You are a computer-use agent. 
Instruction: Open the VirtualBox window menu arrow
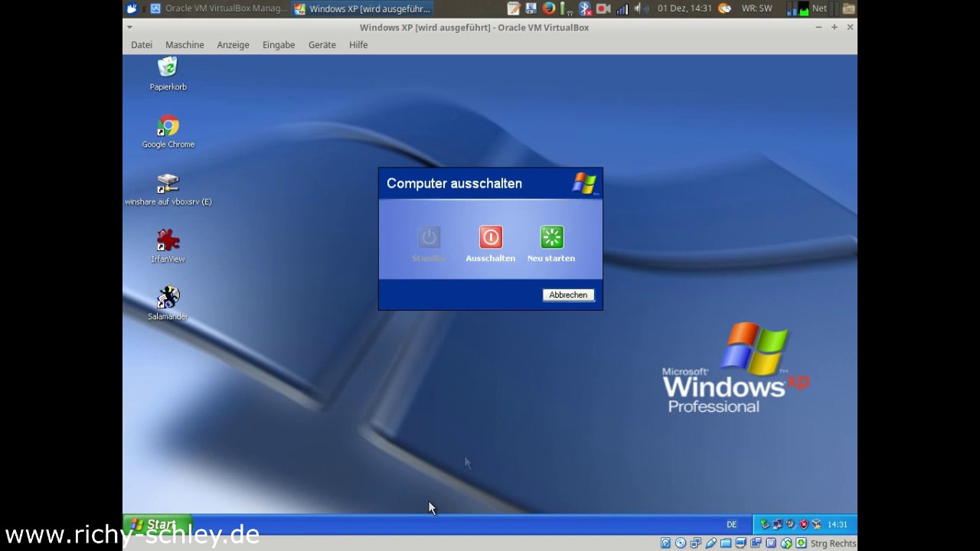(x=129, y=28)
